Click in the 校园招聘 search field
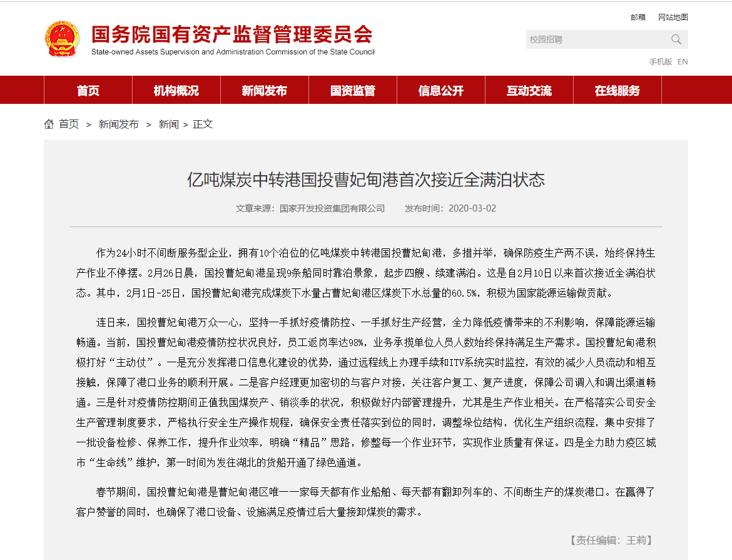 (x=594, y=39)
